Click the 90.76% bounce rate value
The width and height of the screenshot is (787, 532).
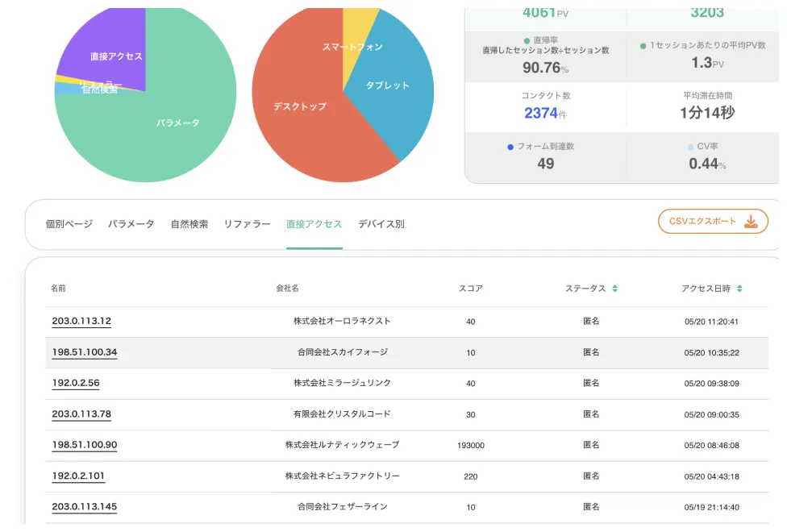click(546, 68)
